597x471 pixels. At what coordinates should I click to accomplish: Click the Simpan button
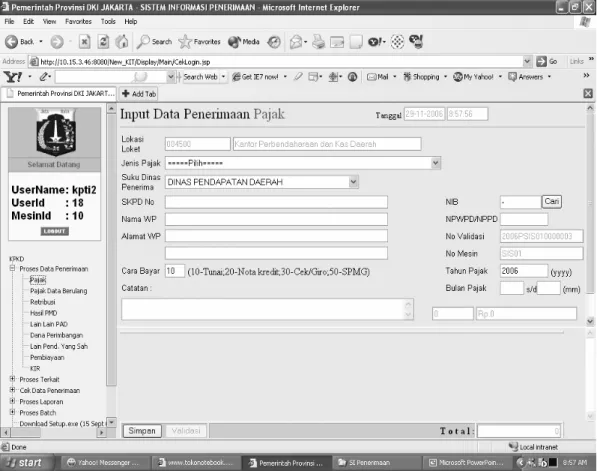point(142,431)
